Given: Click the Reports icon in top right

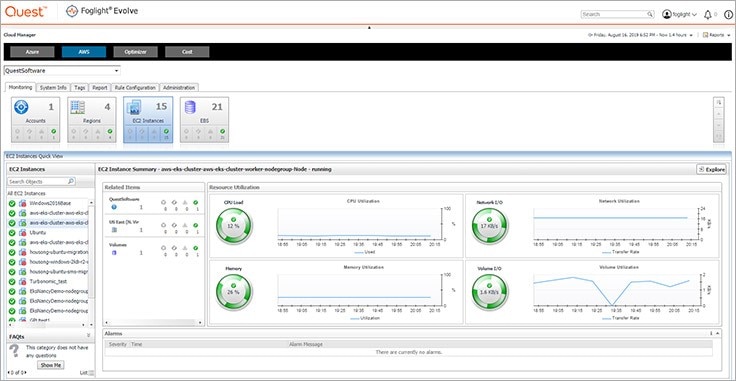Looking at the screenshot, I should tap(705, 35).
